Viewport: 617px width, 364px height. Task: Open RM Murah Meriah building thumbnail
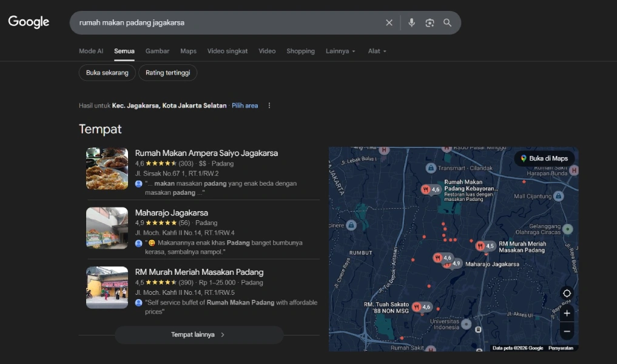pyautogui.click(x=107, y=288)
